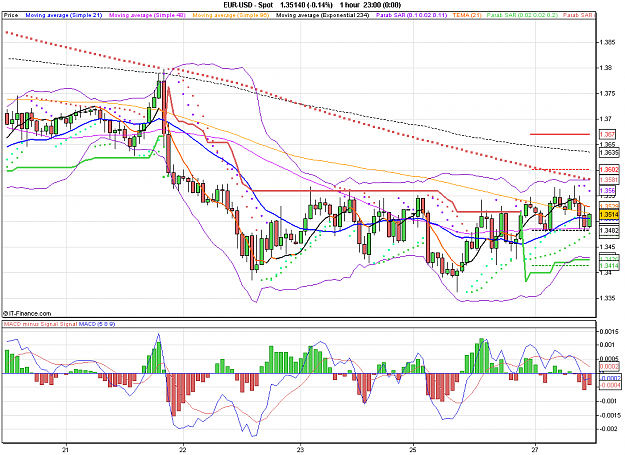Click date 22 on time axis
625x455 pixels.
[x=183, y=449]
